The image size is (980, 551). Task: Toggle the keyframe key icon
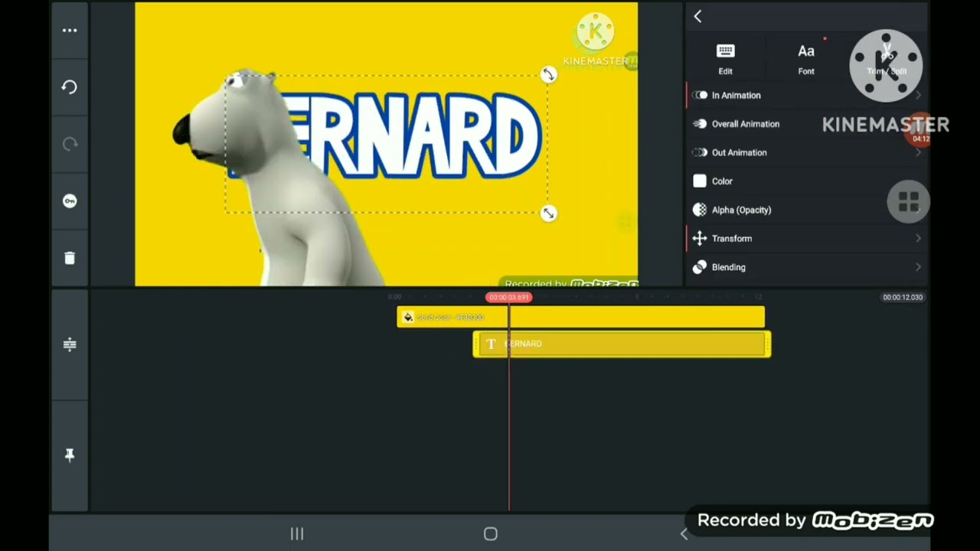[x=70, y=201]
